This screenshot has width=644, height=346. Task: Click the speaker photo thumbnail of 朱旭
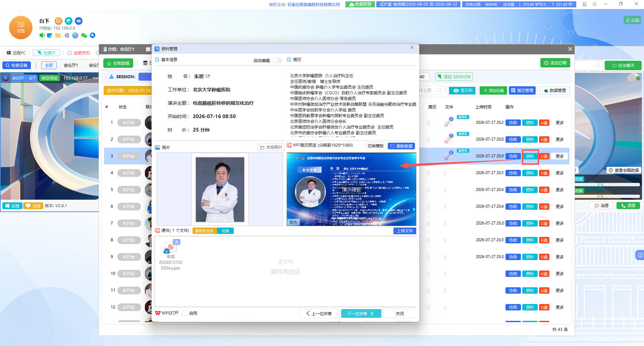point(220,189)
